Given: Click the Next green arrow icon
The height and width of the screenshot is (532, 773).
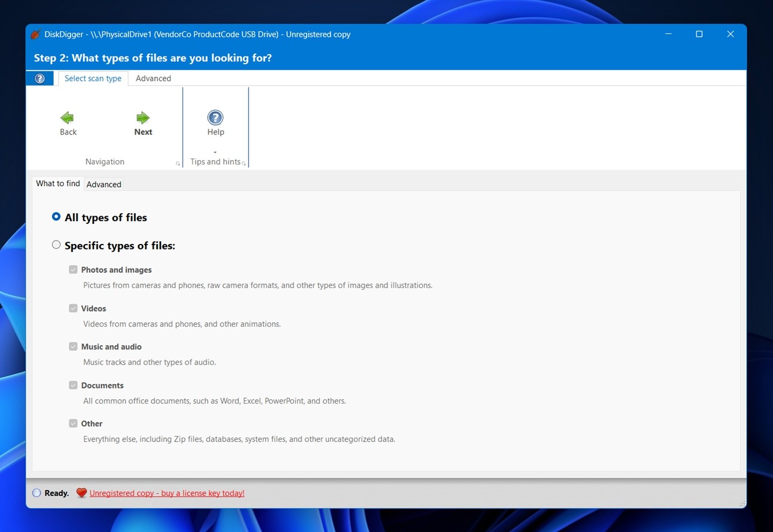Looking at the screenshot, I should [x=143, y=117].
